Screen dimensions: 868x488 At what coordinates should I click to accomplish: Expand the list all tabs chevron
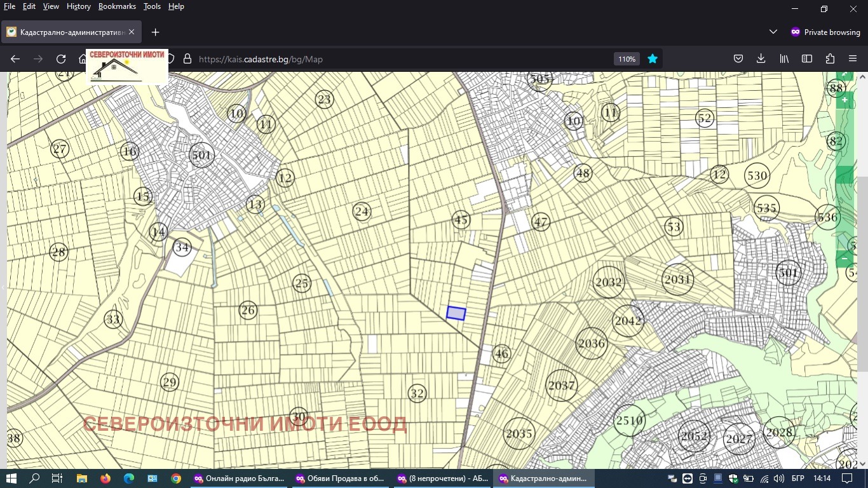point(773,32)
